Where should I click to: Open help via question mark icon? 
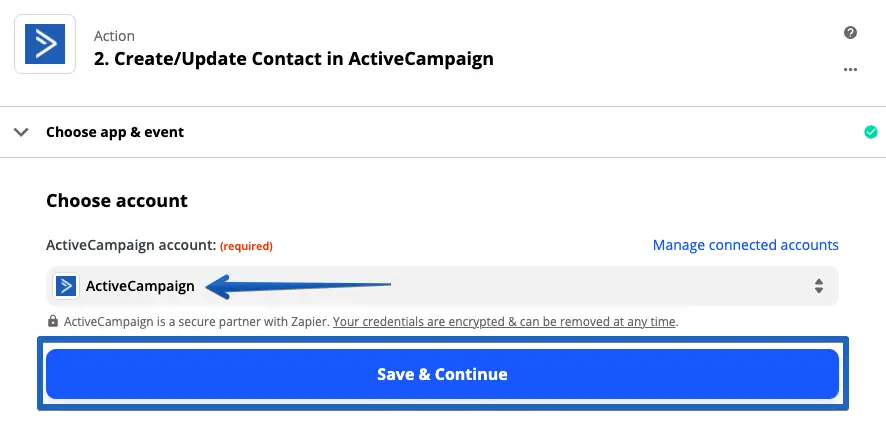850,33
